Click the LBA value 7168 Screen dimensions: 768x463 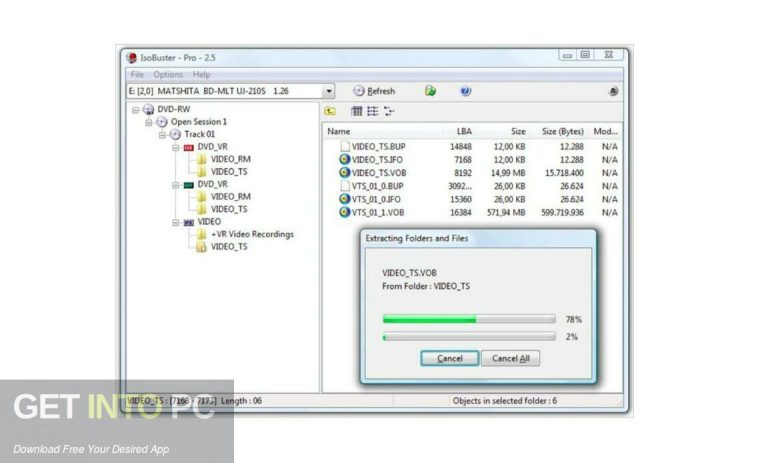463,160
